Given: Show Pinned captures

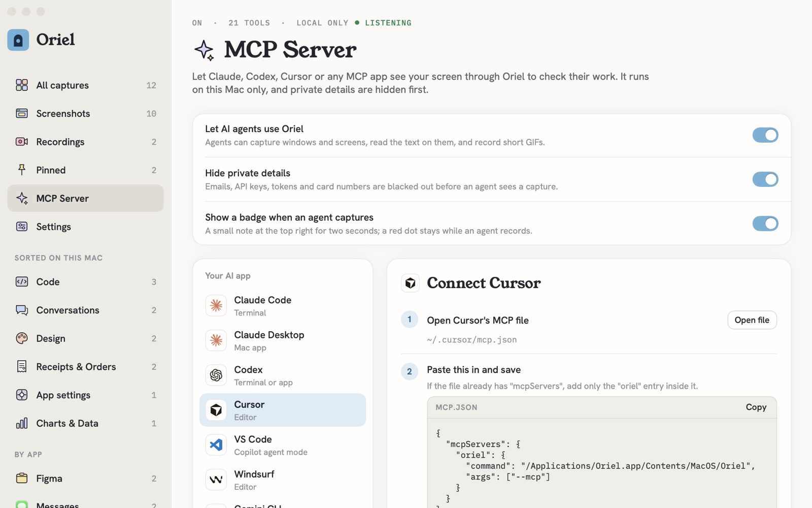Looking at the screenshot, I should pos(85,170).
